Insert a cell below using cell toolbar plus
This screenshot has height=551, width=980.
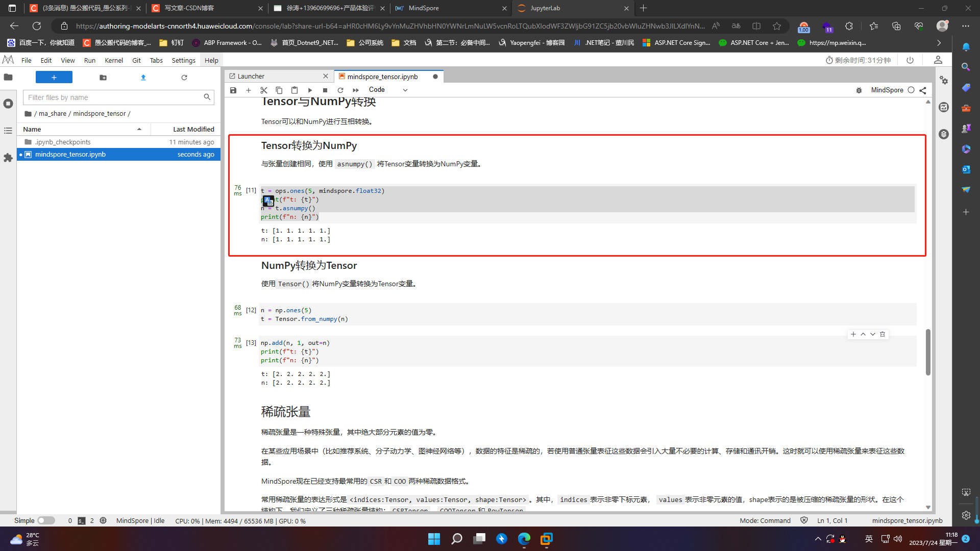853,335
